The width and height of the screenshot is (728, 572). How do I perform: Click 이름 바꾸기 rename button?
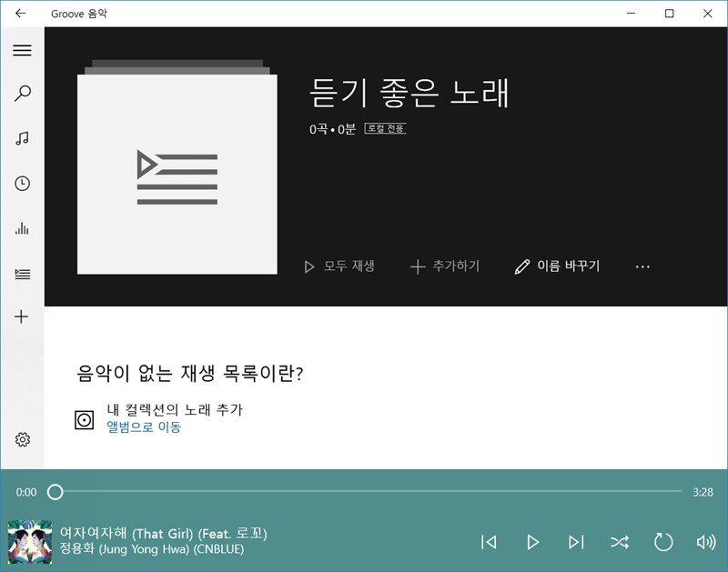click(557, 266)
